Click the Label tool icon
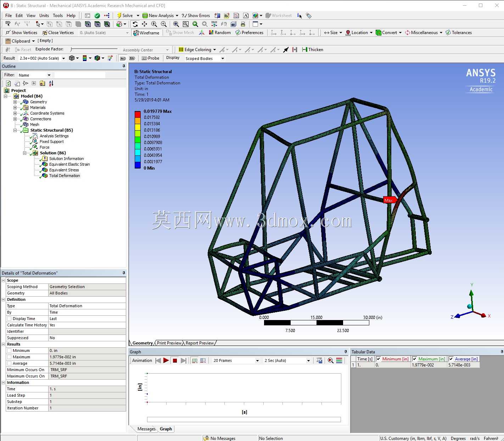The height and width of the screenshot is (441, 504). (309, 16)
